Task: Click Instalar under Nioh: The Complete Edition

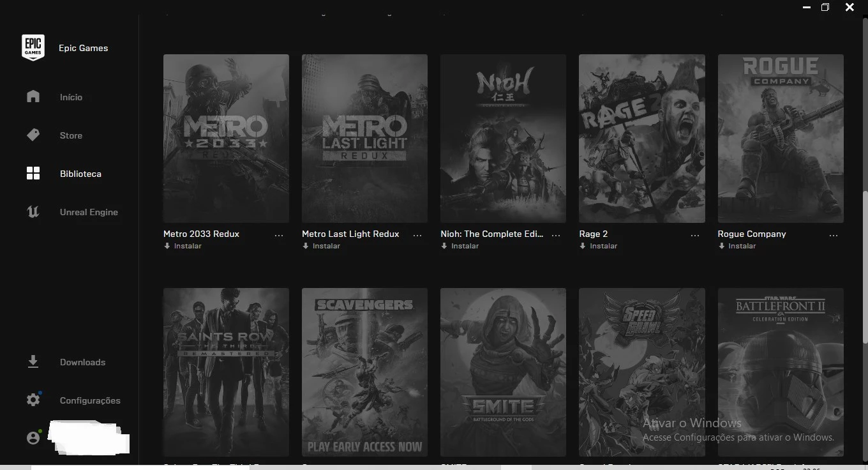Action: point(460,246)
